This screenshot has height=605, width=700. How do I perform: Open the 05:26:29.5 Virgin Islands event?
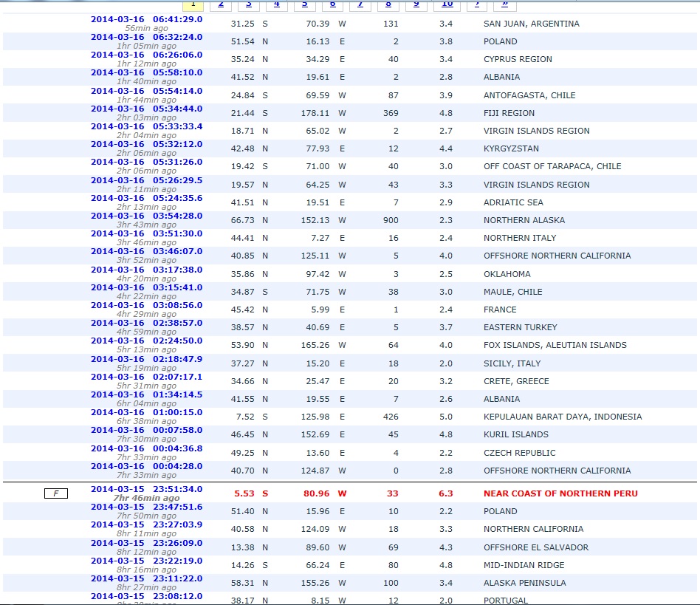click(146, 181)
